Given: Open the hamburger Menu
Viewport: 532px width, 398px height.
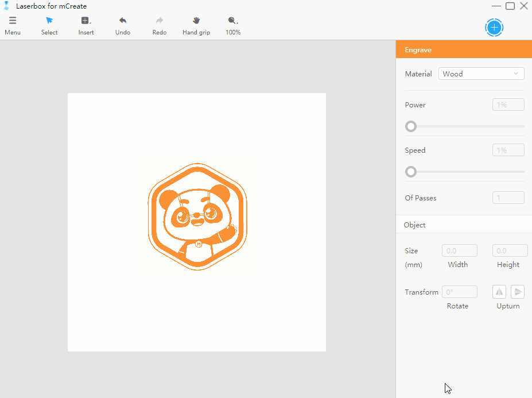Looking at the screenshot, I should 13,26.
